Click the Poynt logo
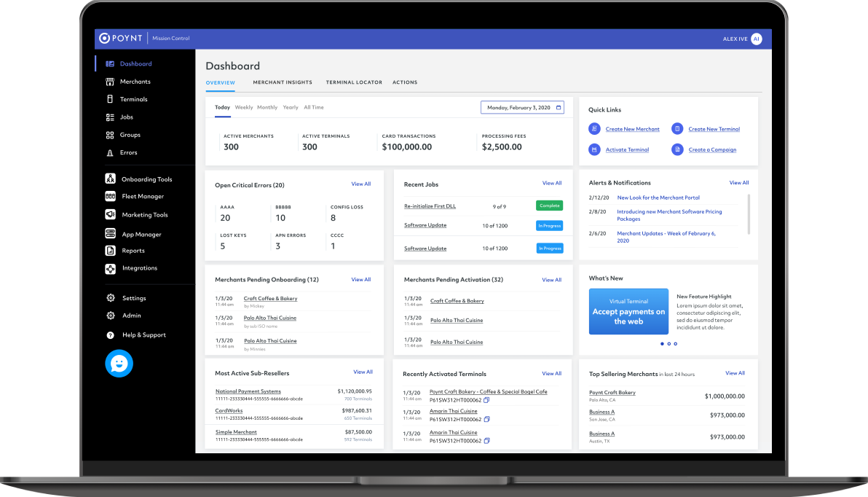 [x=121, y=38]
